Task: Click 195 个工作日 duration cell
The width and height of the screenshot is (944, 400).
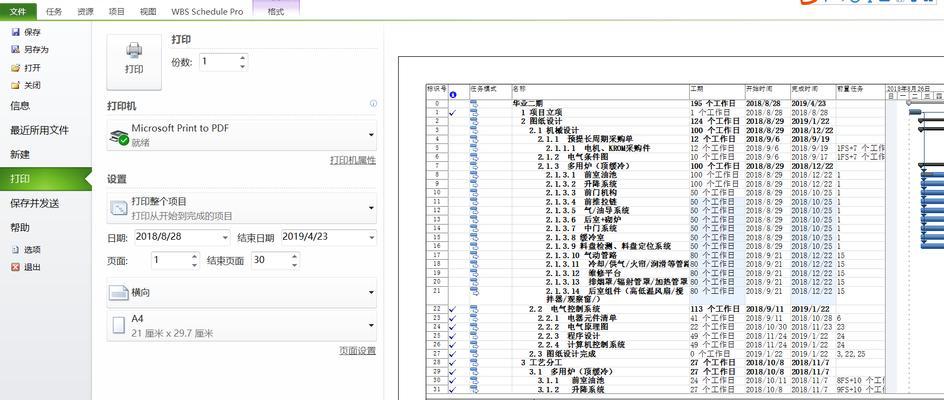Action: point(713,103)
